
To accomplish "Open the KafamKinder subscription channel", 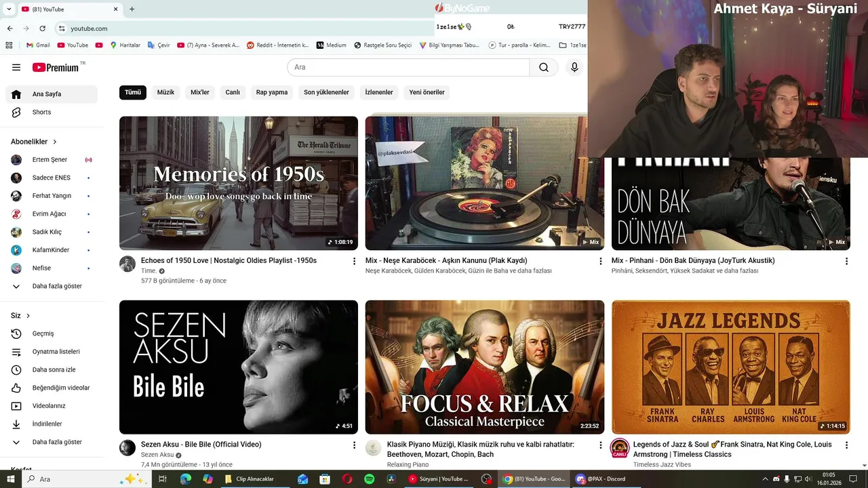I will 52,250.
